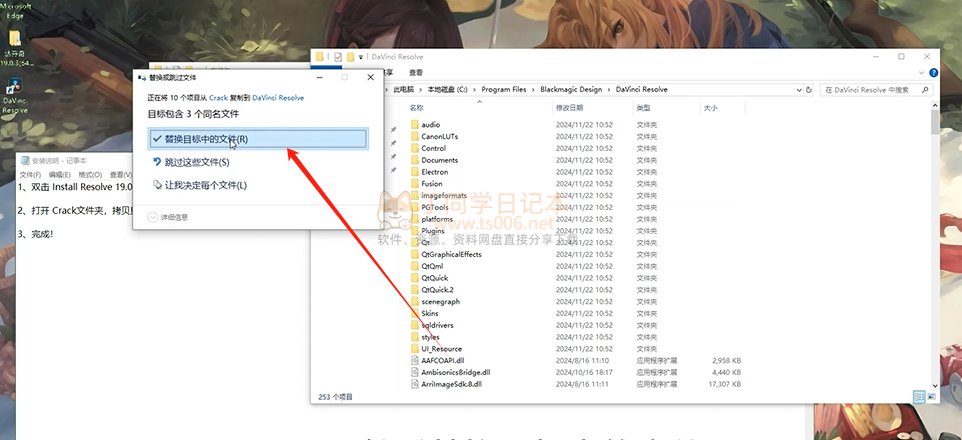Click the 2,958 KB size cell
Viewport: 962px width, 440px height.
726,360
